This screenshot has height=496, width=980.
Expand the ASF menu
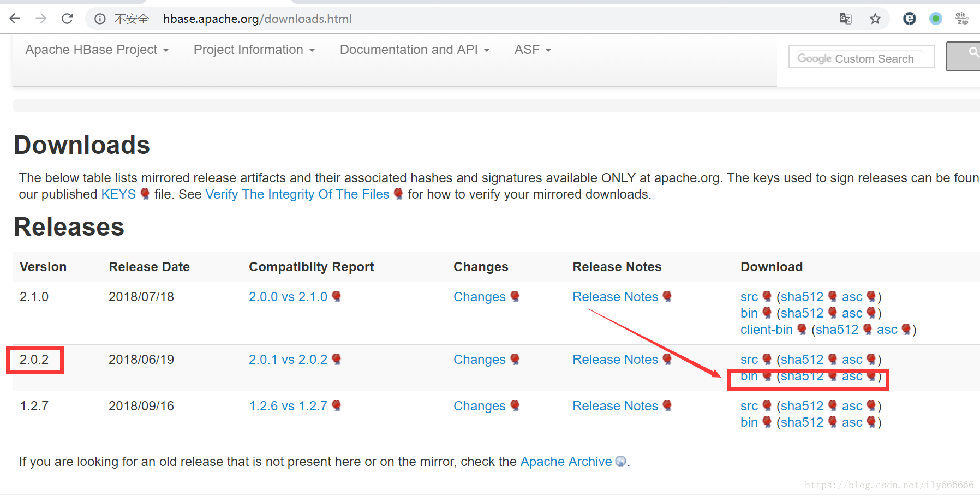point(533,50)
